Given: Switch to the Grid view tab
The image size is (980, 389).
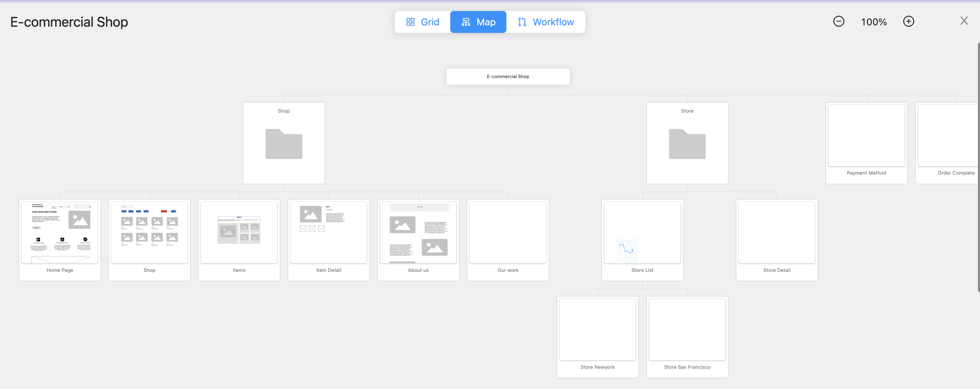Looking at the screenshot, I should click(422, 22).
